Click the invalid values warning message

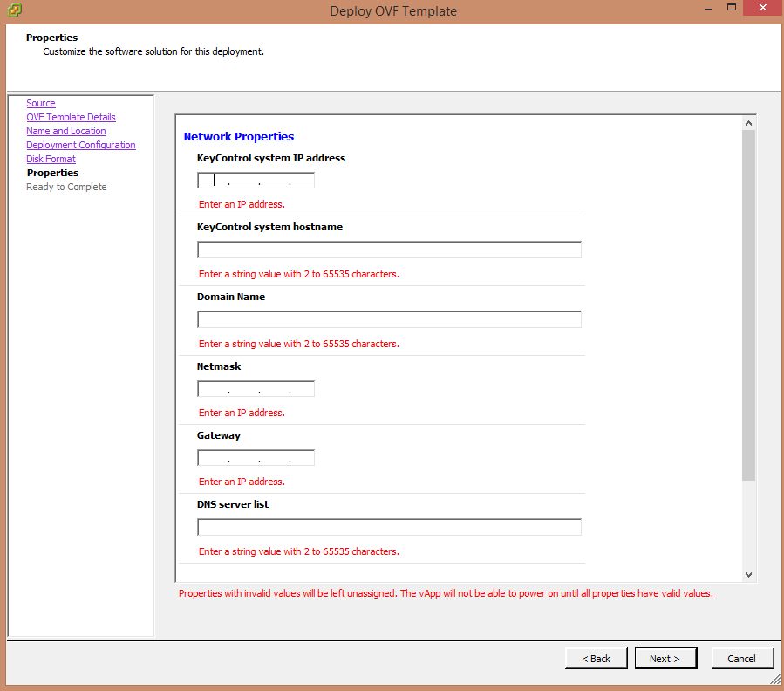(446, 593)
